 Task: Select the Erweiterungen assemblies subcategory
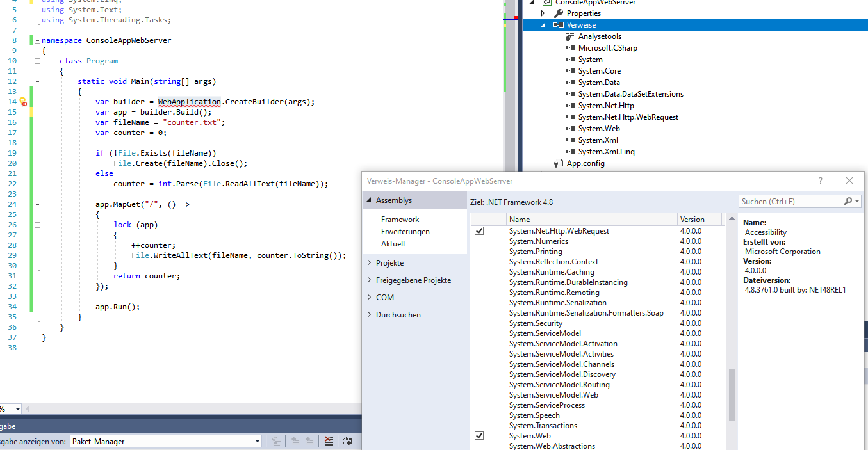click(405, 232)
